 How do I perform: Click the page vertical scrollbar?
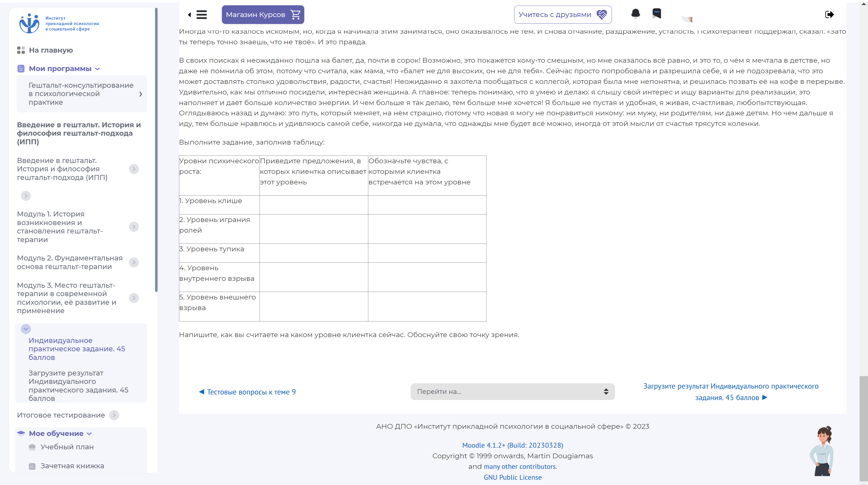tap(863, 428)
